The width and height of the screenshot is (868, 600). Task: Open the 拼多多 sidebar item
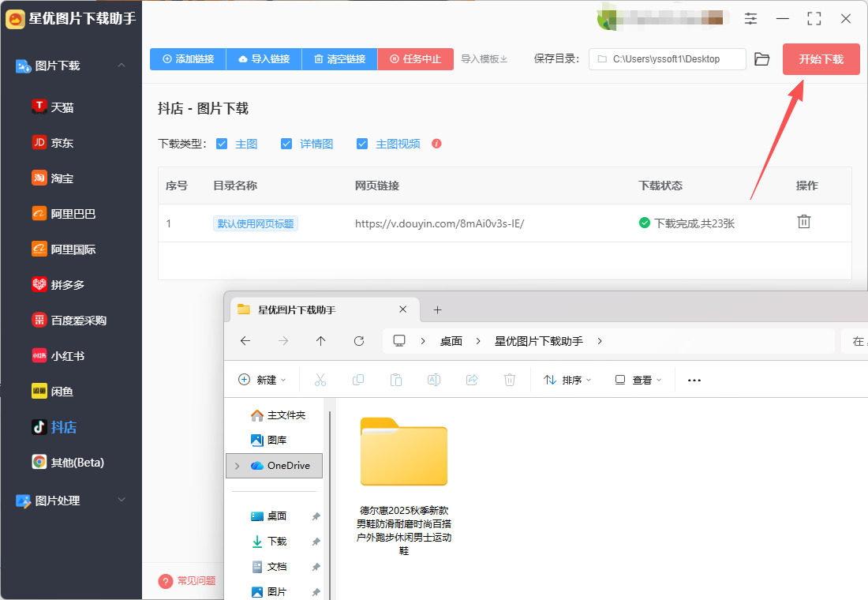pyautogui.click(x=58, y=284)
